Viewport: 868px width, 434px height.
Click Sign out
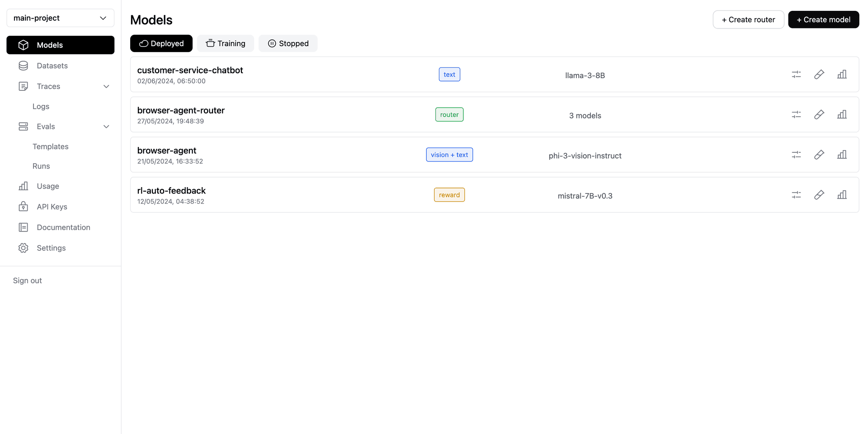tap(27, 280)
